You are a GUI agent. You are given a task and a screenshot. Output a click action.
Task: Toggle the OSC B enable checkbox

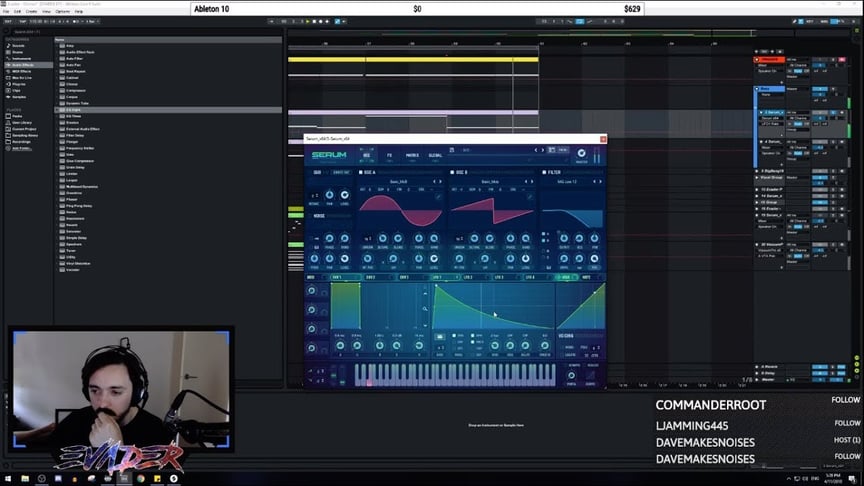(452, 172)
